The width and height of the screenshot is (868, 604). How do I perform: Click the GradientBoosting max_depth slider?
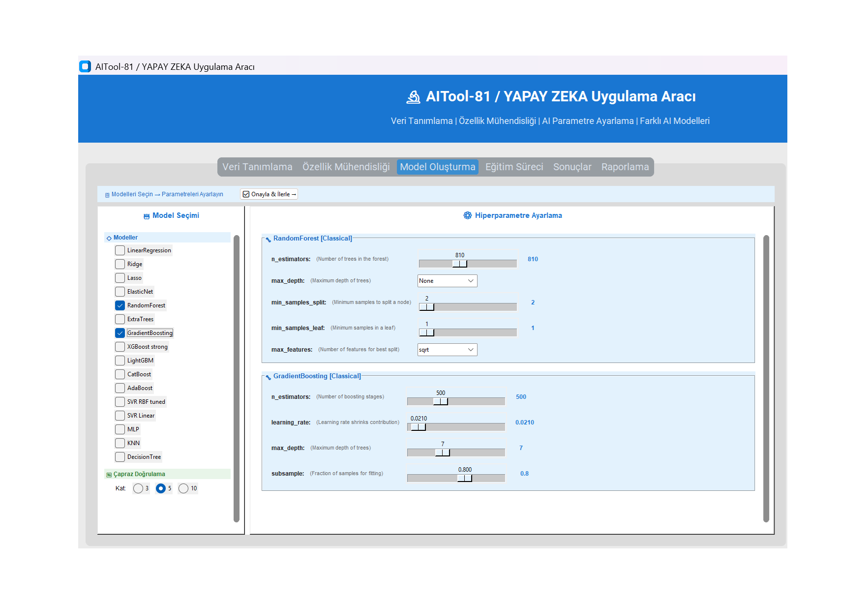coord(456,453)
